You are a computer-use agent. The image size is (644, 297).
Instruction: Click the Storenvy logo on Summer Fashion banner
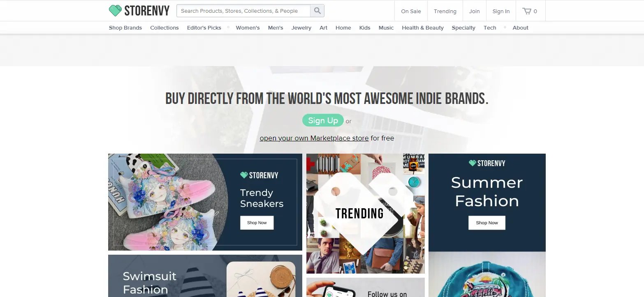(x=487, y=163)
